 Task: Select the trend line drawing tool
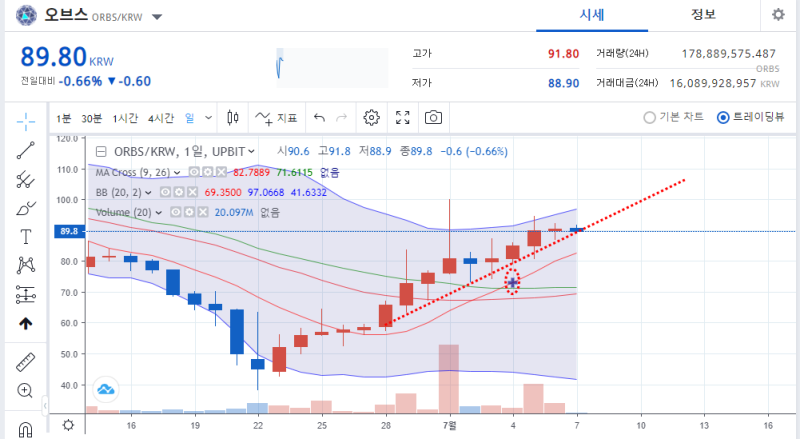click(x=26, y=151)
